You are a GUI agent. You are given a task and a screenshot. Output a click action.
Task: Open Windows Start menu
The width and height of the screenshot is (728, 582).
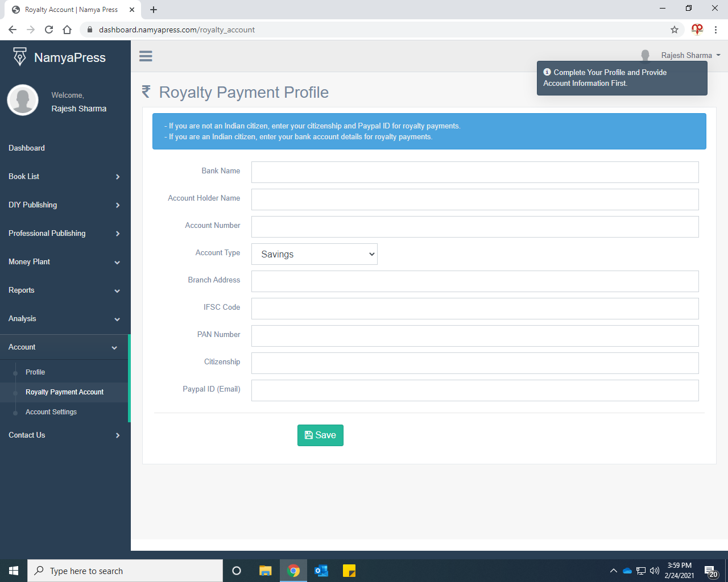(x=14, y=571)
